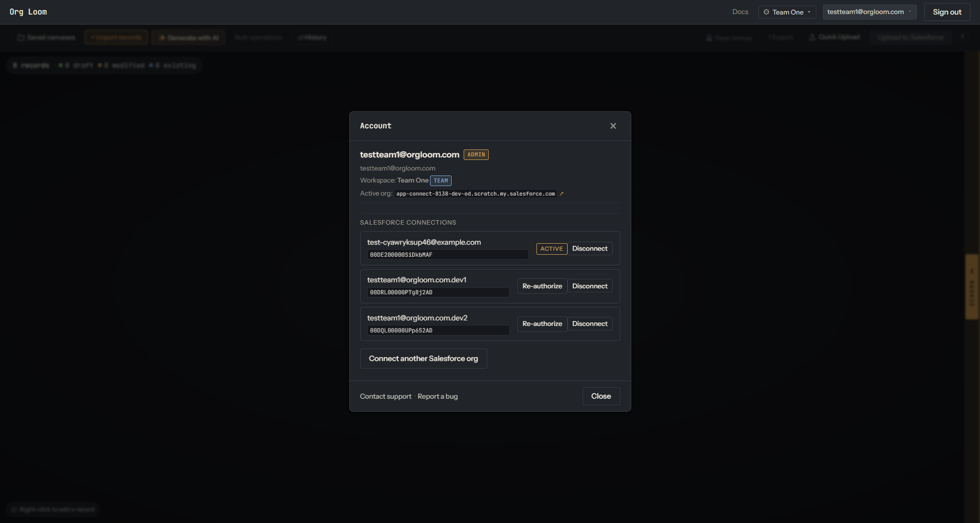Disconnect the testteam1@orgloom.com.dev2 org
980x523 pixels.
590,324
